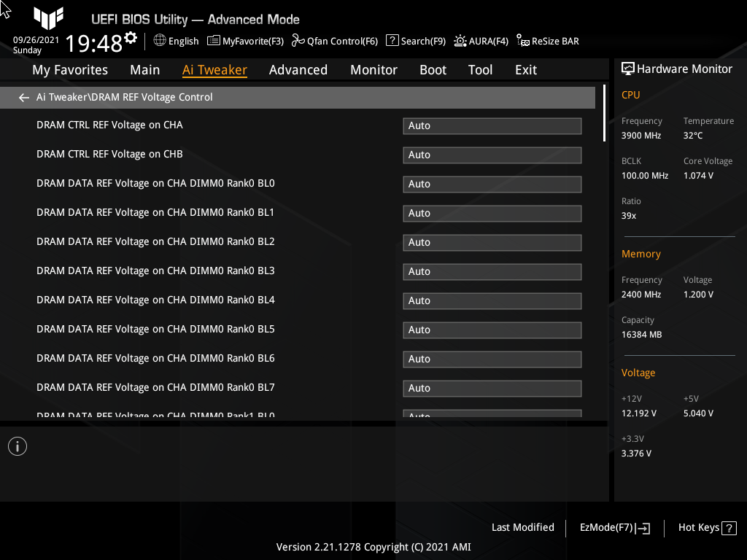Switch to EzMode
Viewport: 747px width, 560px height.
pyautogui.click(x=614, y=527)
